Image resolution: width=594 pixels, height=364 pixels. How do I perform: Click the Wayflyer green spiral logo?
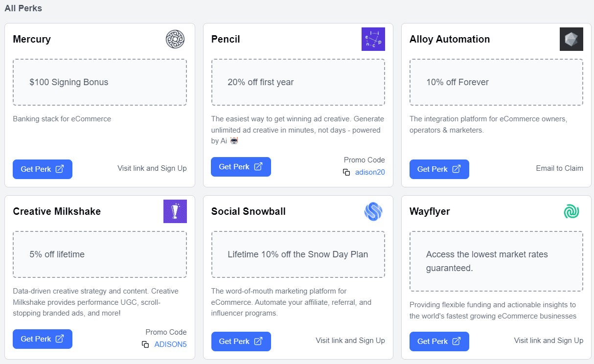tap(571, 211)
